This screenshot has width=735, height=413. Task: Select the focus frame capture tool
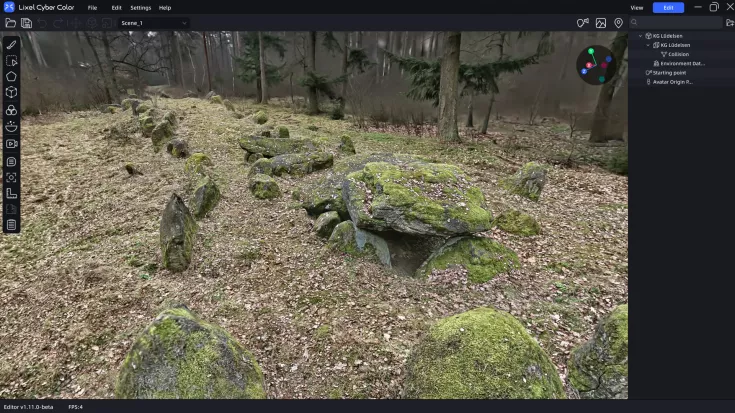click(x=11, y=177)
